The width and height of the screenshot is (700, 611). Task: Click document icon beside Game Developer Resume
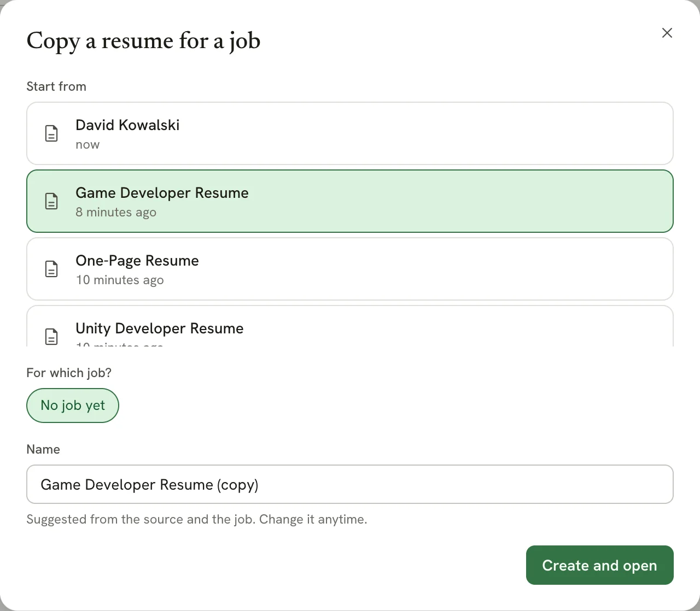click(x=51, y=201)
